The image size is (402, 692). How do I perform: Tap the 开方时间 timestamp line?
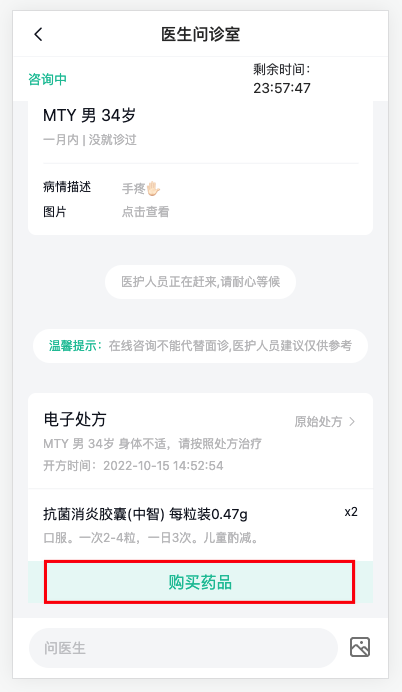pos(133,466)
